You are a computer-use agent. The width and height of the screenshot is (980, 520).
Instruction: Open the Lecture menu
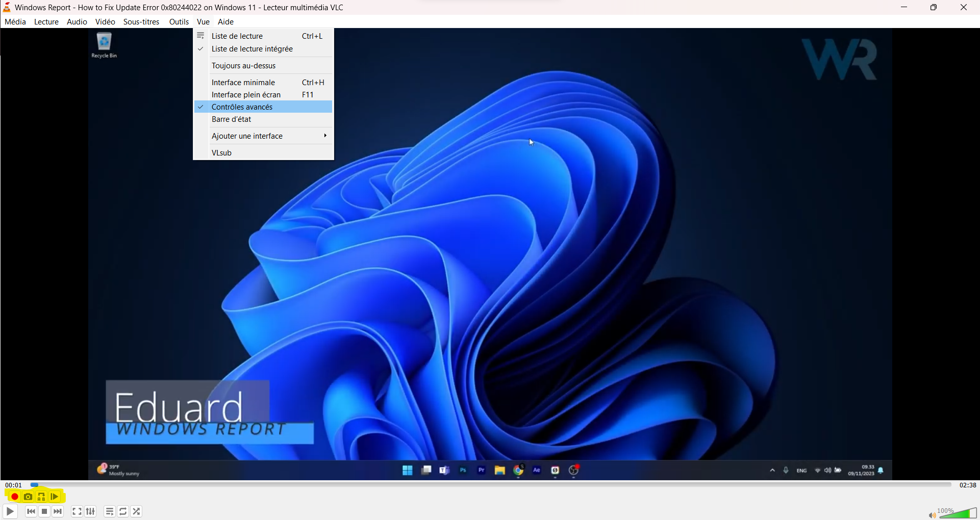(x=46, y=21)
